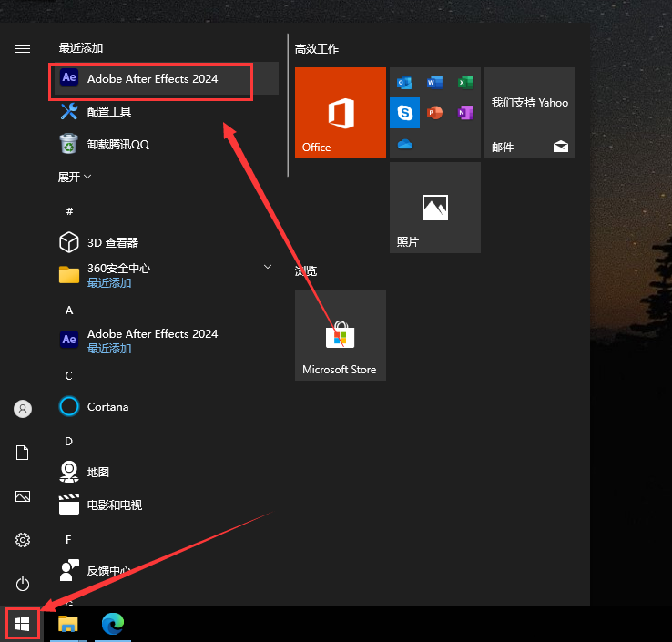Click the Windows Start button on taskbar

23,624
